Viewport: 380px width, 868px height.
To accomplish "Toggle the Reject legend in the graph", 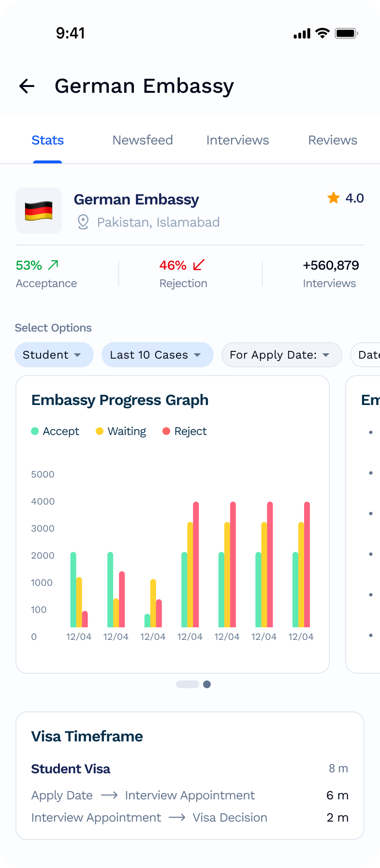I will [x=184, y=431].
